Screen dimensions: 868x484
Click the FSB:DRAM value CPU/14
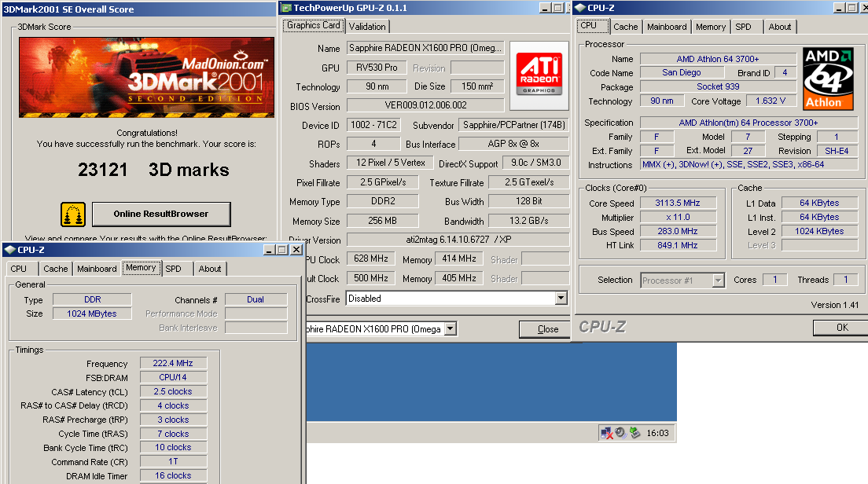coord(173,377)
